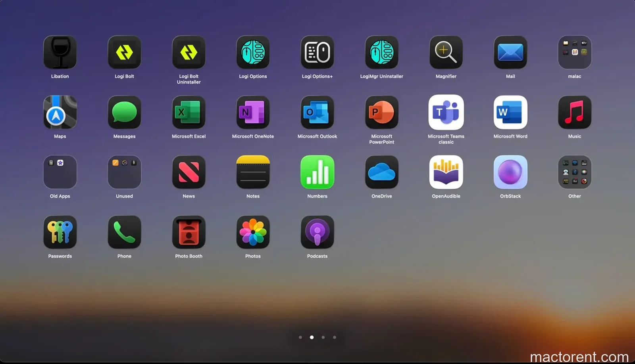Open OrbStack
Image resolution: width=635 pixels, height=364 pixels.
510,172
